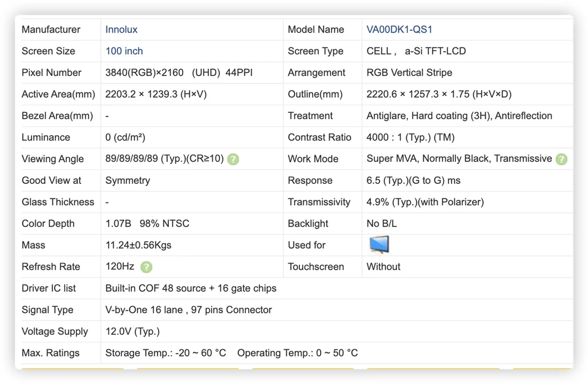This screenshot has width=588, height=384.
Task: Select the Color Depth value 1.07B 98% NTSC
Action: [147, 224]
